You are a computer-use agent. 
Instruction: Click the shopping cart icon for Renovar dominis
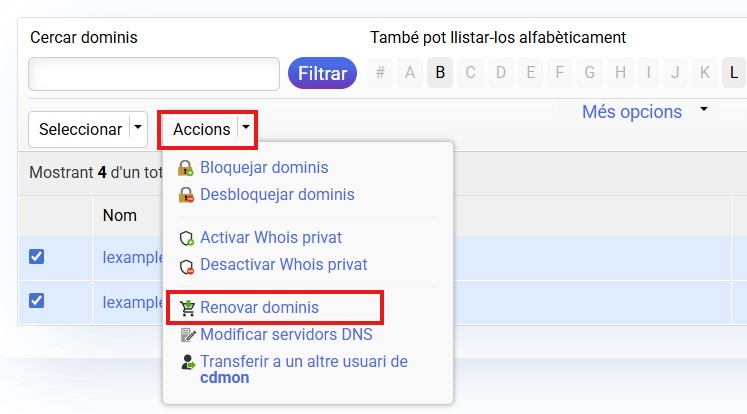[187, 308]
